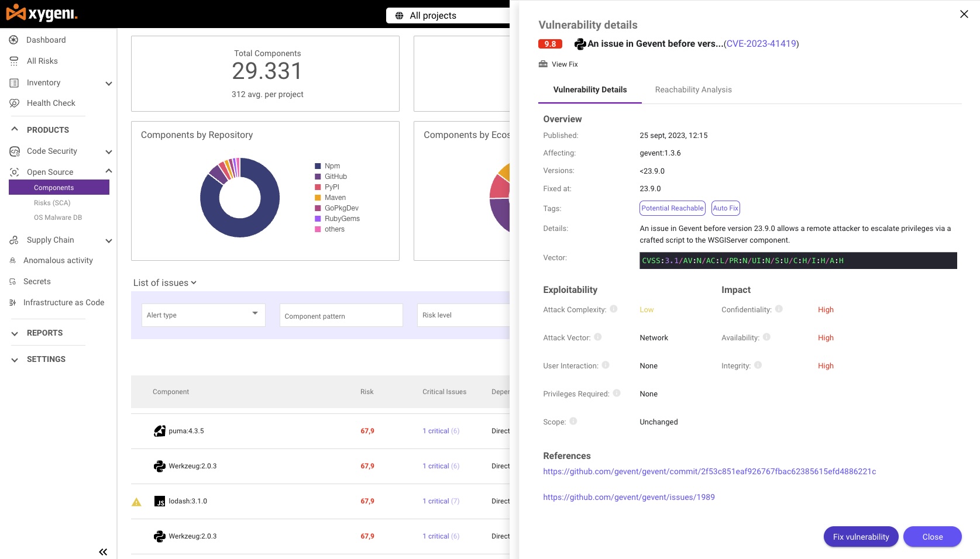Click the Infrastructure as Code icon

tap(13, 303)
